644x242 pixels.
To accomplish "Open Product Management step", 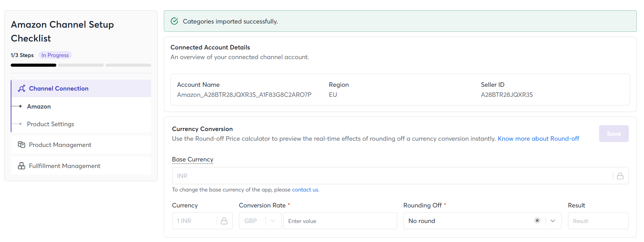I will [60, 145].
